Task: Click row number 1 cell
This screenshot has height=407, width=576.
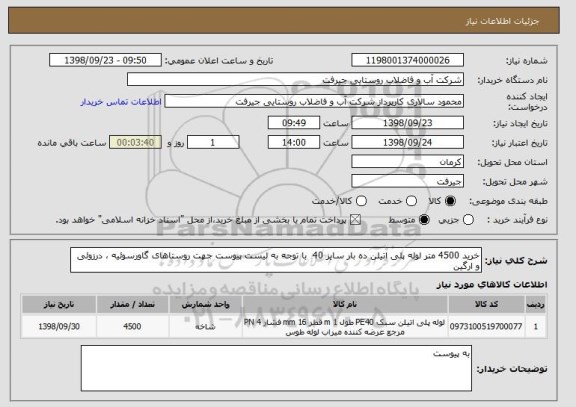Action: (x=535, y=326)
